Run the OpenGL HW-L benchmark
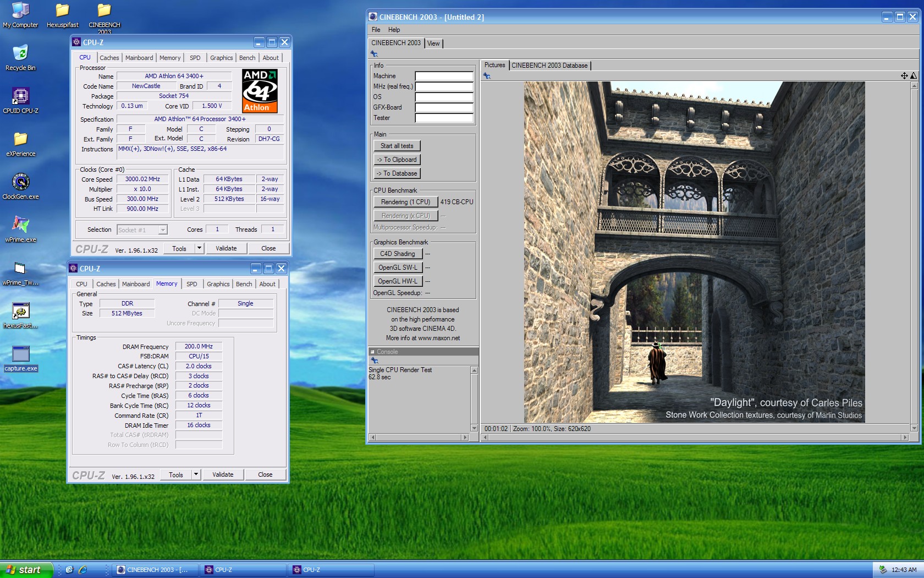 398,281
